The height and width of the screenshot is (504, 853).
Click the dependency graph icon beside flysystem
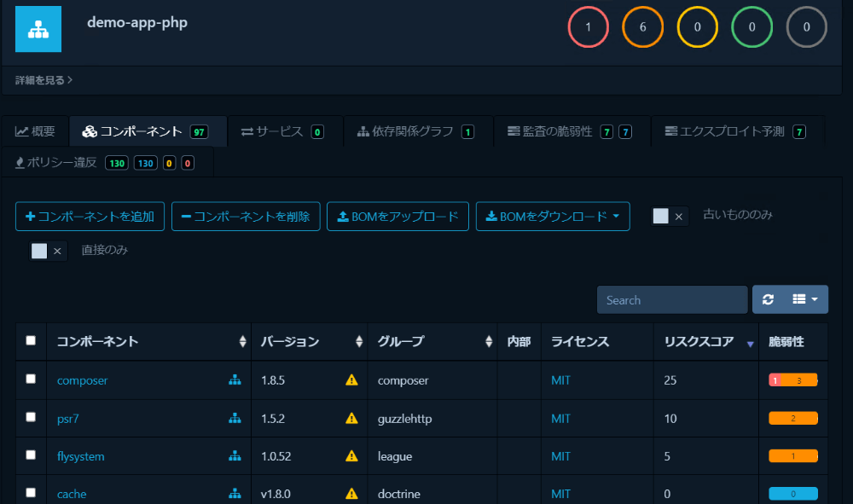235,456
